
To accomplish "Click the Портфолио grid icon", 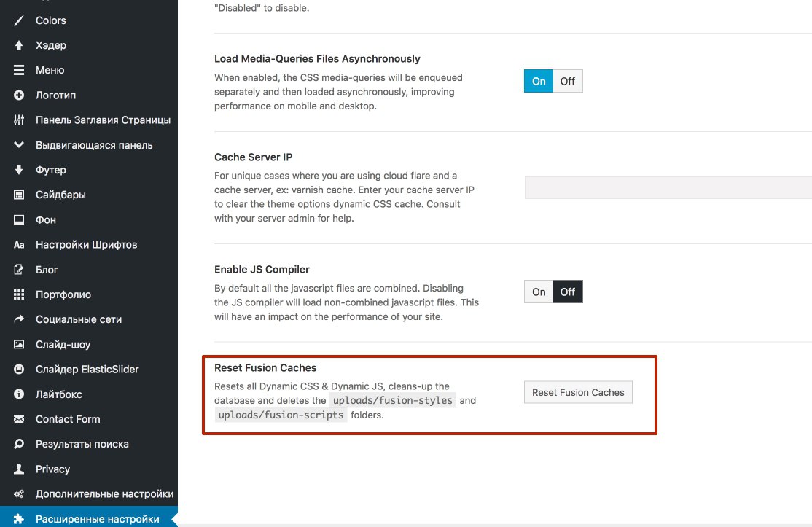I will coord(19,294).
